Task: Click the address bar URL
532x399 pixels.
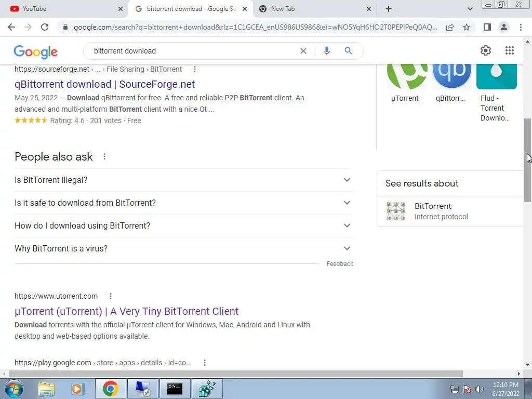Action: tap(255, 27)
